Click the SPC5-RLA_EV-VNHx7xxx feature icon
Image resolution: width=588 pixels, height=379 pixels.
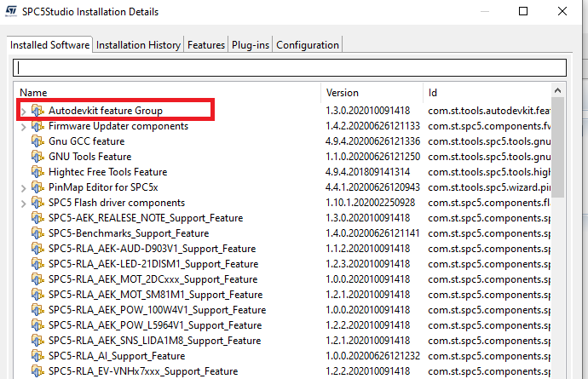click(x=37, y=371)
